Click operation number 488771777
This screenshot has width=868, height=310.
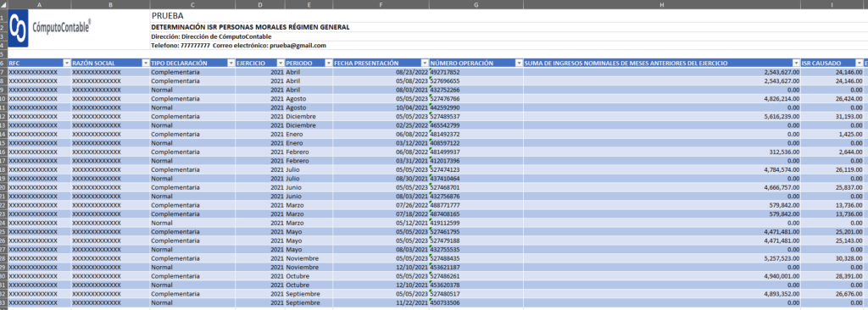coord(444,205)
